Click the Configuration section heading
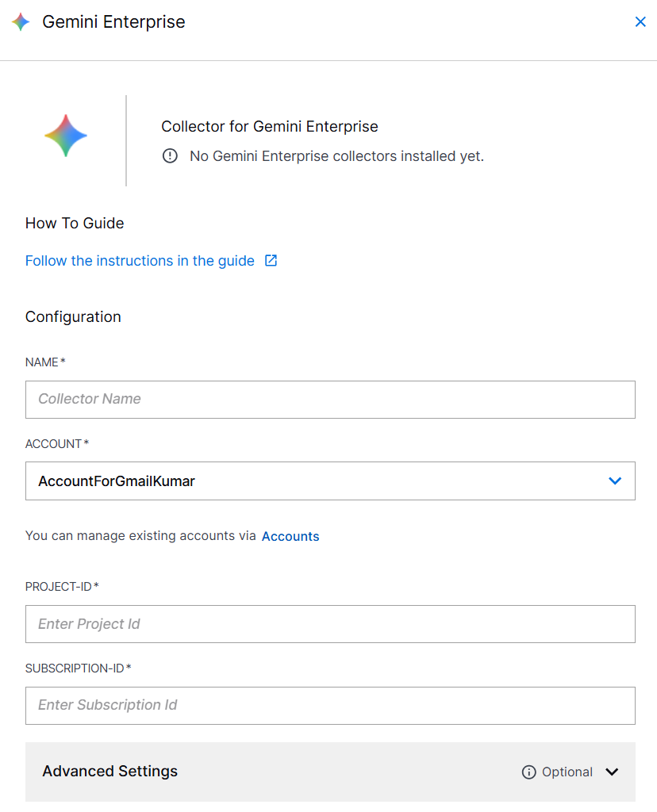 click(x=73, y=316)
